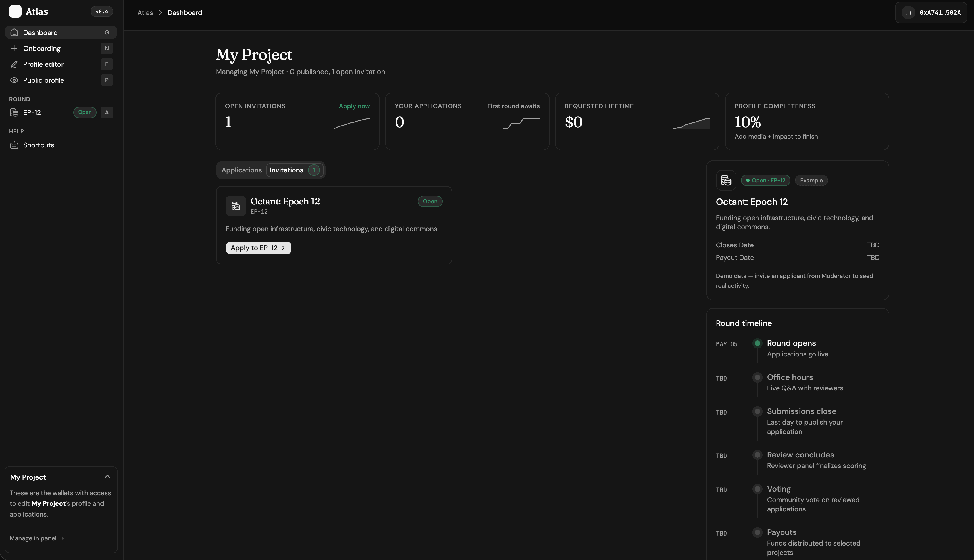
Task: Click the Onboarding plus icon
Action: (x=14, y=49)
